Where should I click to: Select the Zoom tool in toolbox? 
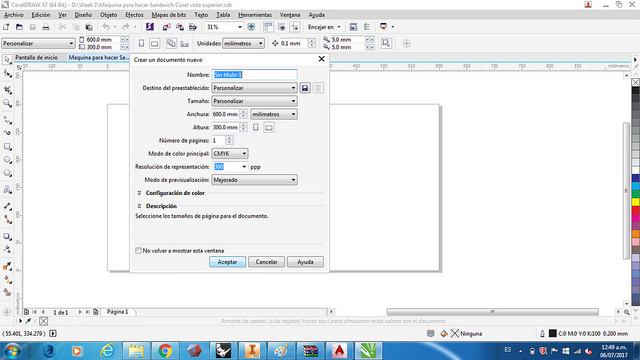tap(7, 103)
